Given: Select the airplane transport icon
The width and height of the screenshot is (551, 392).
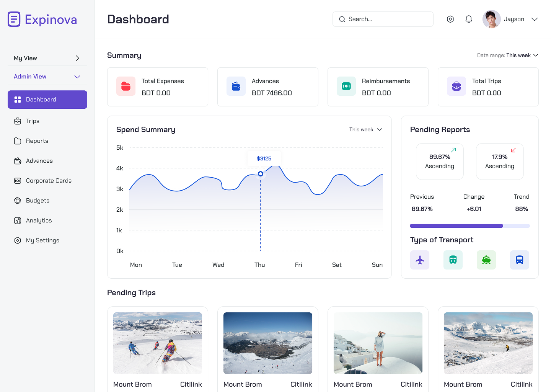Looking at the screenshot, I should pos(420,260).
